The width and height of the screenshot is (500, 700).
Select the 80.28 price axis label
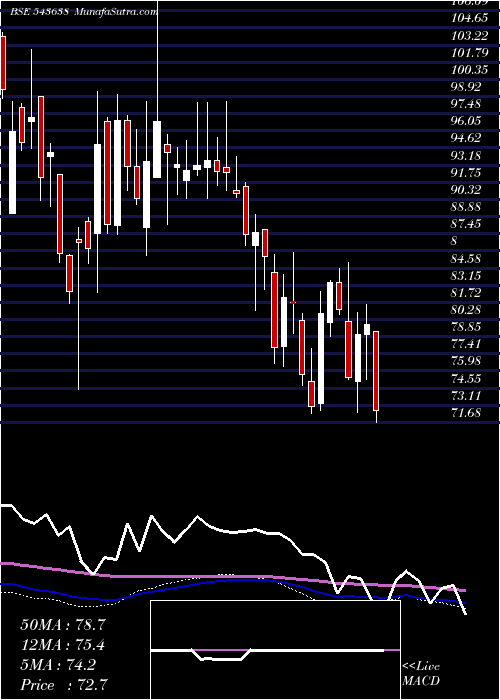click(466, 309)
